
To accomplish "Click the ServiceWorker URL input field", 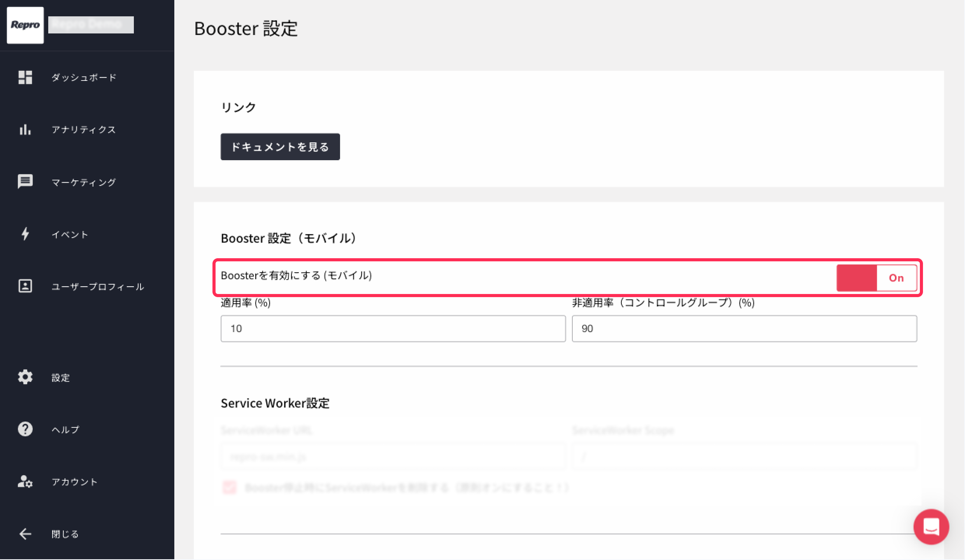I will (393, 456).
